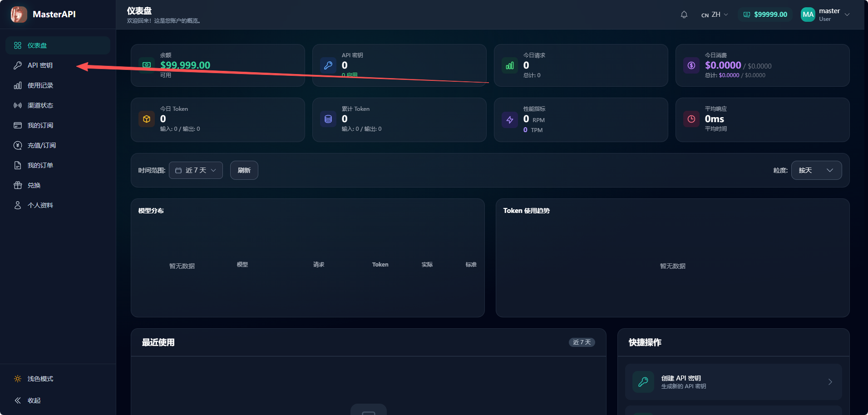
Task: Click the green chart icon in 今日请求 card
Action: pyautogui.click(x=510, y=65)
